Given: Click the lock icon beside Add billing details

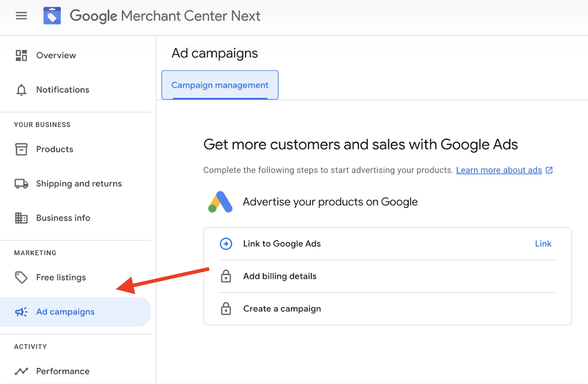Looking at the screenshot, I should tap(226, 276).
